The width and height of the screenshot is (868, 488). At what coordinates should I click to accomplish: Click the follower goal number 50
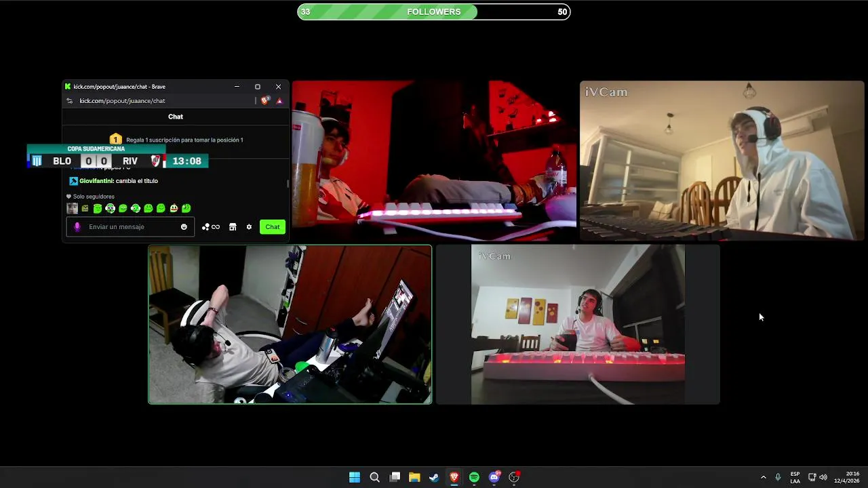562,12
